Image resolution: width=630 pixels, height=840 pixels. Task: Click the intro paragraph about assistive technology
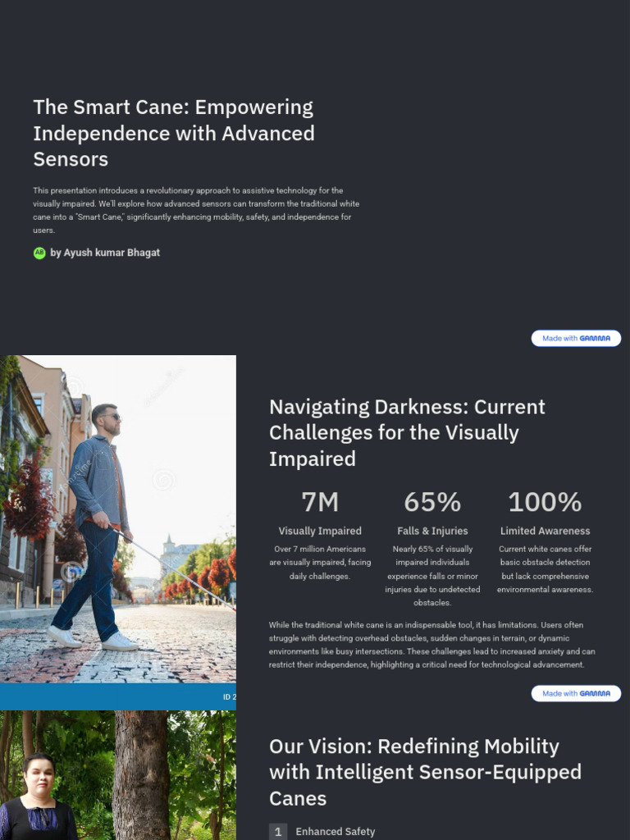[x=196, y=210]
